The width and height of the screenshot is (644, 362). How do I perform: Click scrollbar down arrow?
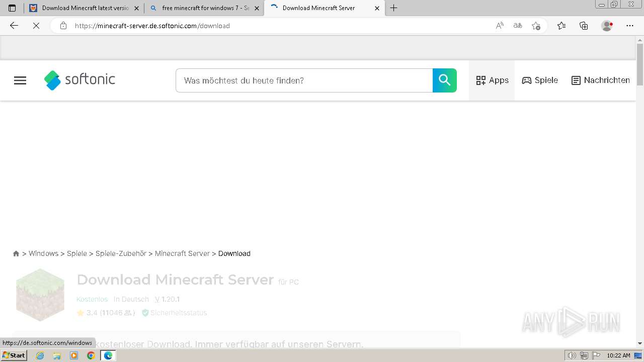640,343
